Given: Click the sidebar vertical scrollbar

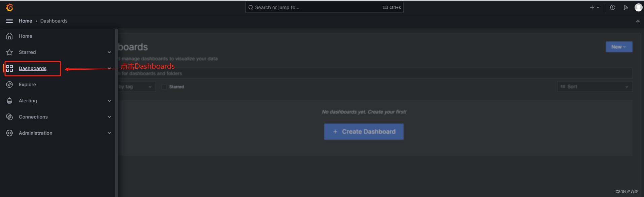Looking at the screenshot, I should tap(116, 112).
